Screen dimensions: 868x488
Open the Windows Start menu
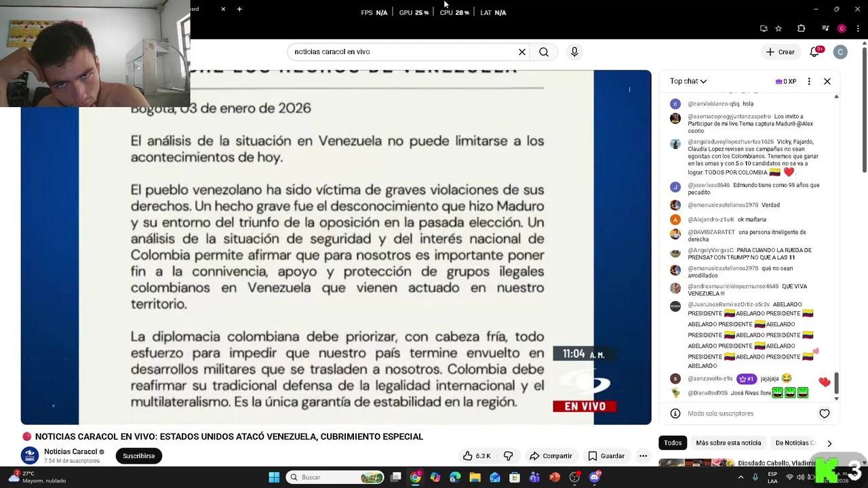[x=274, y=477]
